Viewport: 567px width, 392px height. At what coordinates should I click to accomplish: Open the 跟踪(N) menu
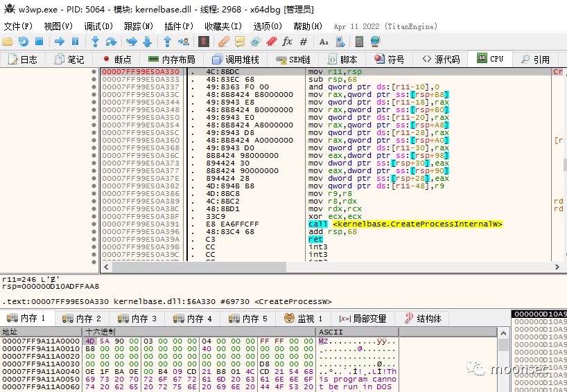tap(139, 26)
